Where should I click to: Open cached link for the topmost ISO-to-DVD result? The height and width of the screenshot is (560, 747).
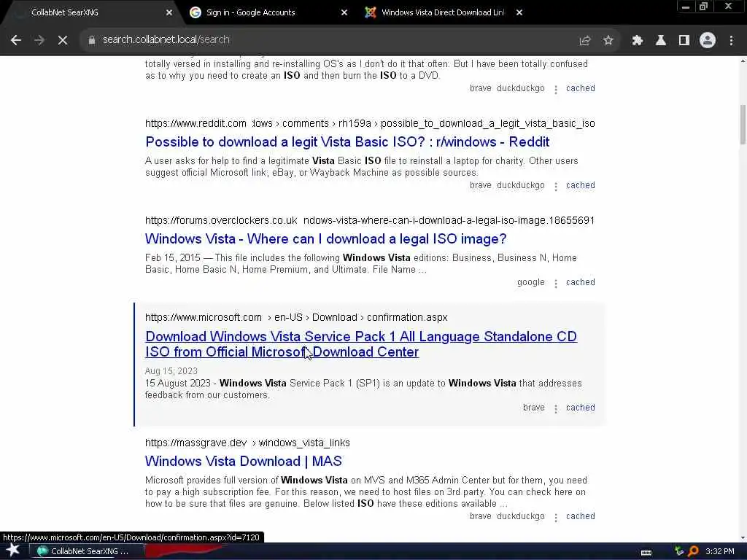coord(580,88)
